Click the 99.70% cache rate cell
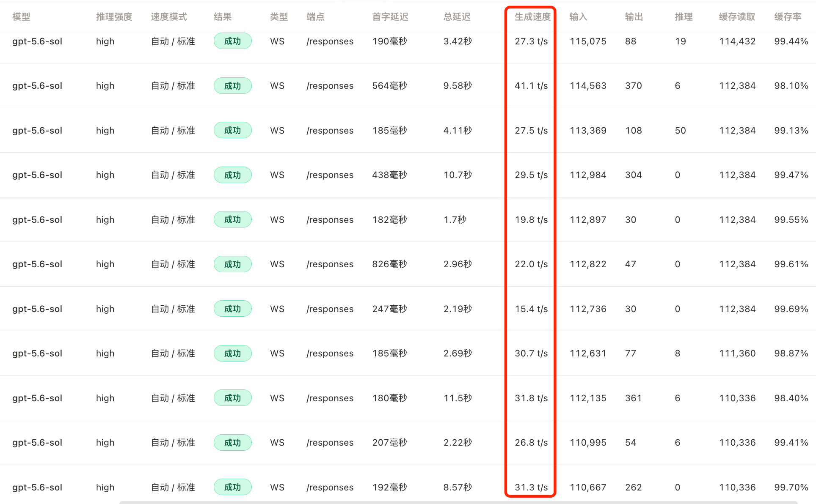Viewport: 816px width, 504px height. point(791,488)
